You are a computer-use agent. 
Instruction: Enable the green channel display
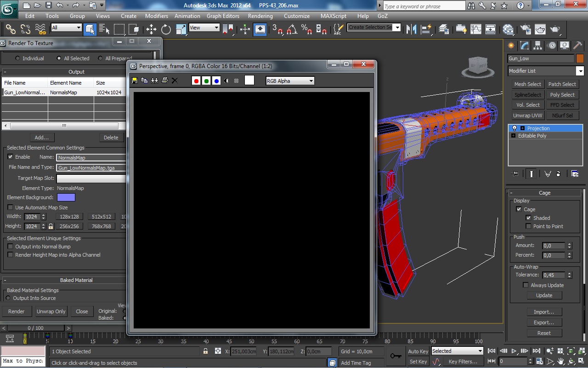[x=206, y=81]
